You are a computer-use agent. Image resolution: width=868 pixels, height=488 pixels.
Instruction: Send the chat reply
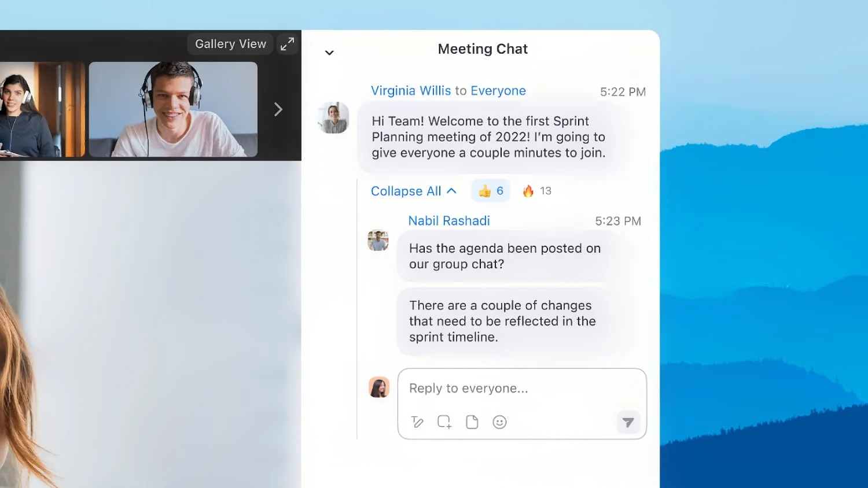coord(628,423)
